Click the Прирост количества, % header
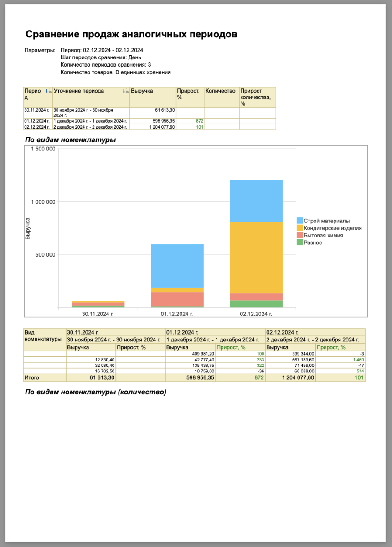392x547 pixels. point(257,97)
